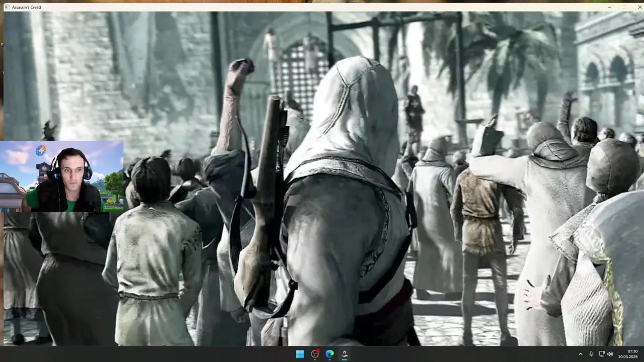Click the microphone tray icon
Image resolution: width=644 pixels, height=362 pixels.
591,354
